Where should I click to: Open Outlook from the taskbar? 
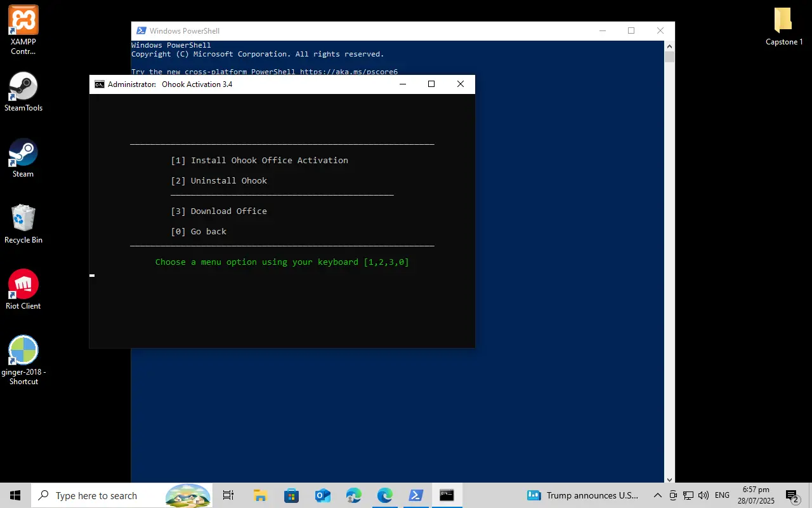(322, 495)
